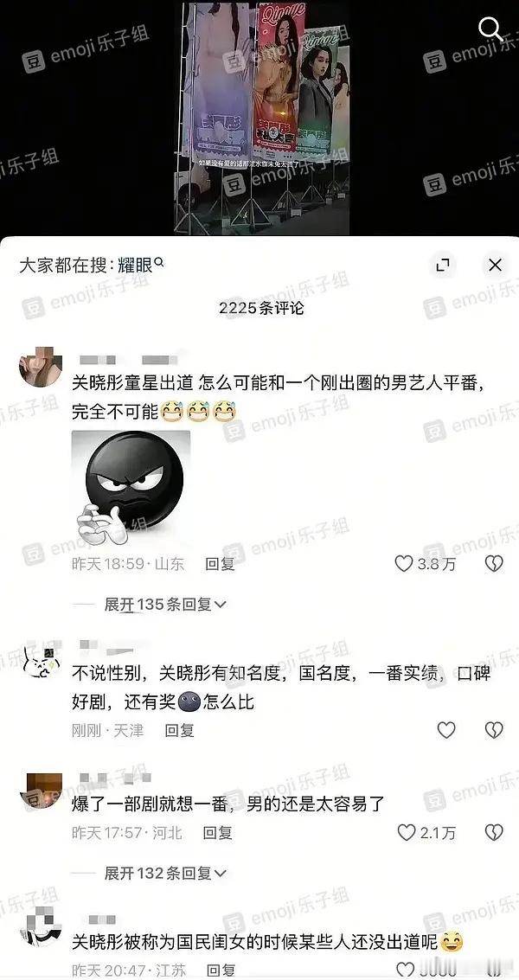The height and width of the screenshot is (980, 519).
Task: Tap broken heart on the Tianjin comment
Action: 495,730
